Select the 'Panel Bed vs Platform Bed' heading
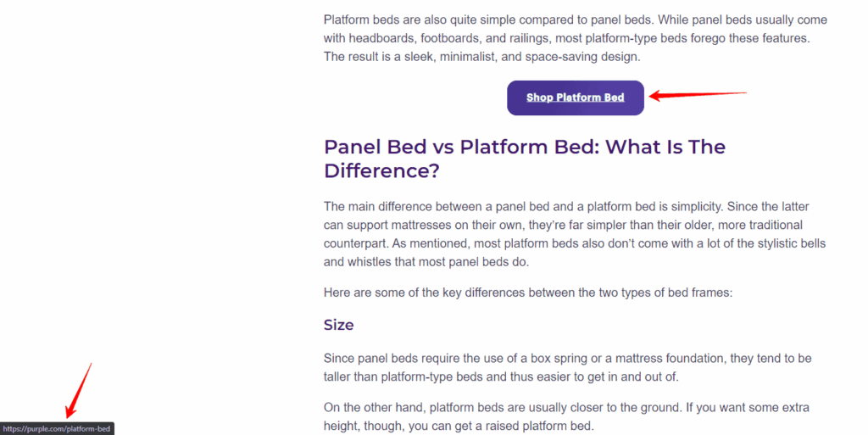Screen dimensions: 868x435 click(x=524, y=159)
